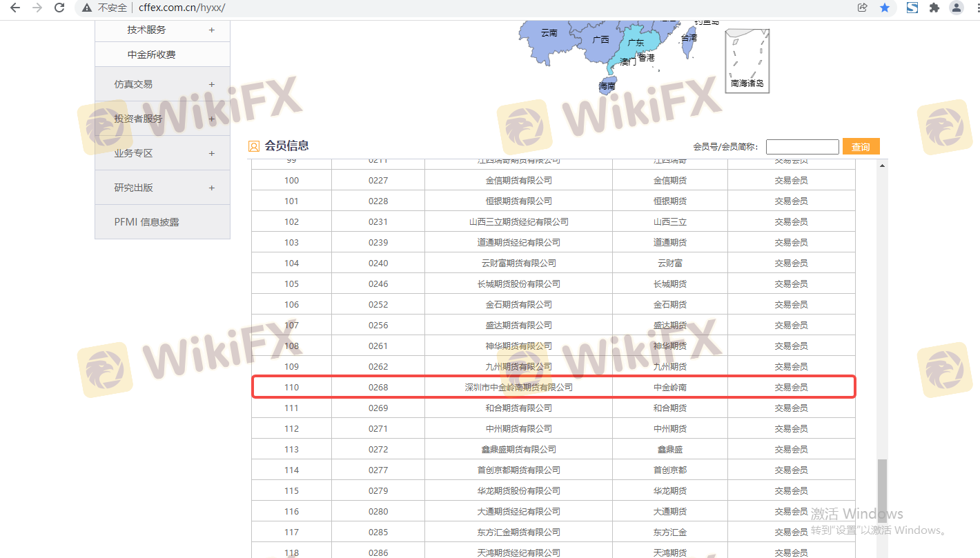The width and height of the screenshot is (980, 558).
Task: Open PFMI 信息披露 in the sidebar
Action: (146, 222)
